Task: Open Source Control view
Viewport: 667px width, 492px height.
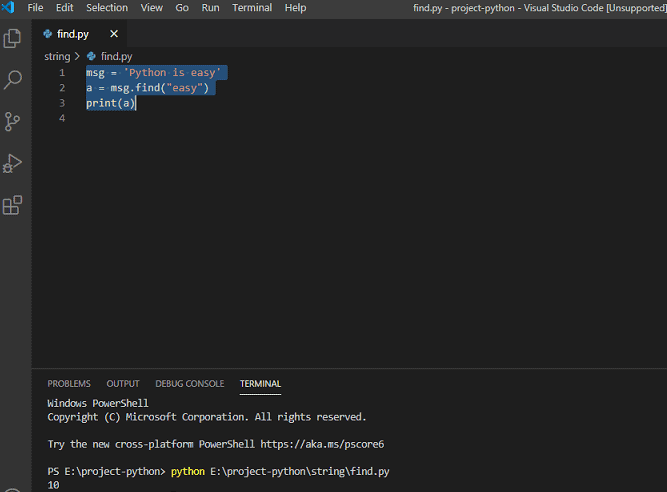Action: (x=12, y=122)
